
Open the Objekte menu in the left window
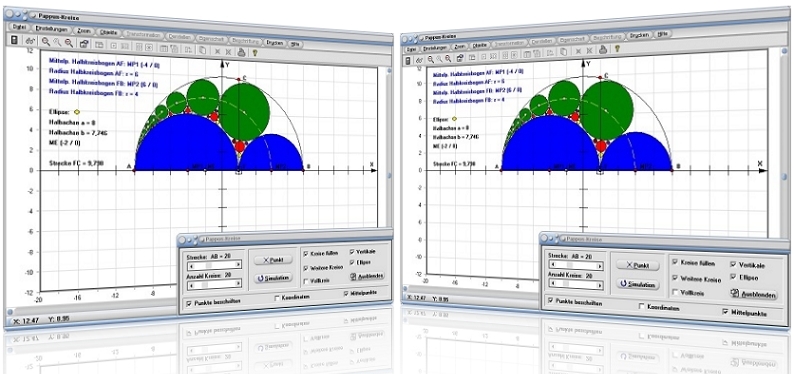pos(109,33)
